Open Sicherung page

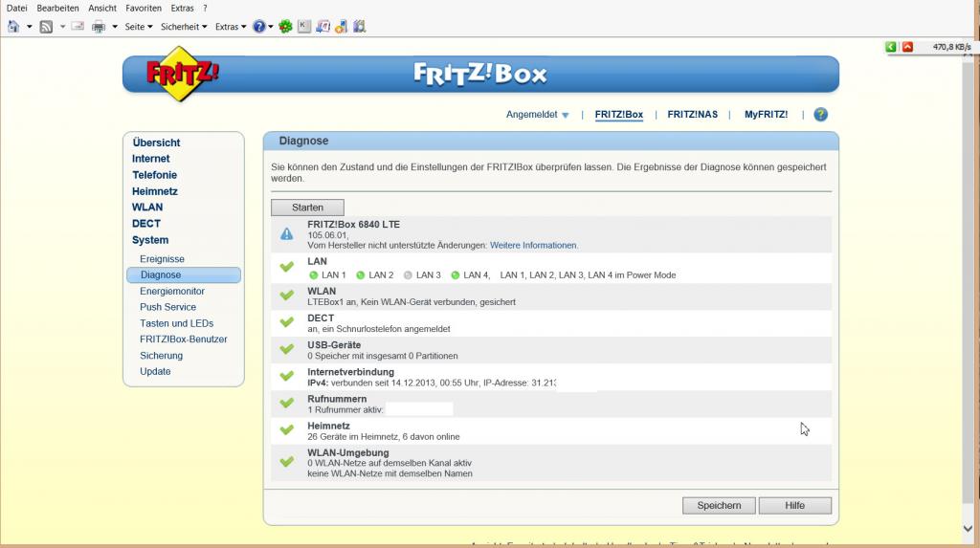(x=161, y=356)
